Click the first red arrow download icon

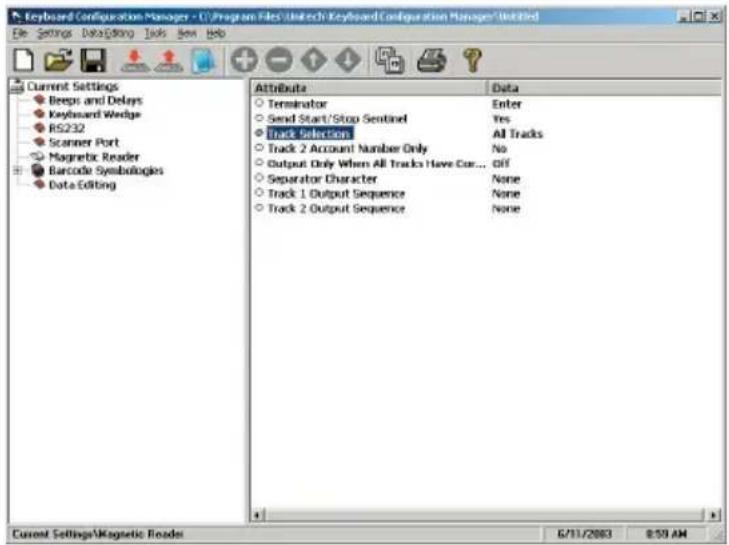click(x=135, y=60)
